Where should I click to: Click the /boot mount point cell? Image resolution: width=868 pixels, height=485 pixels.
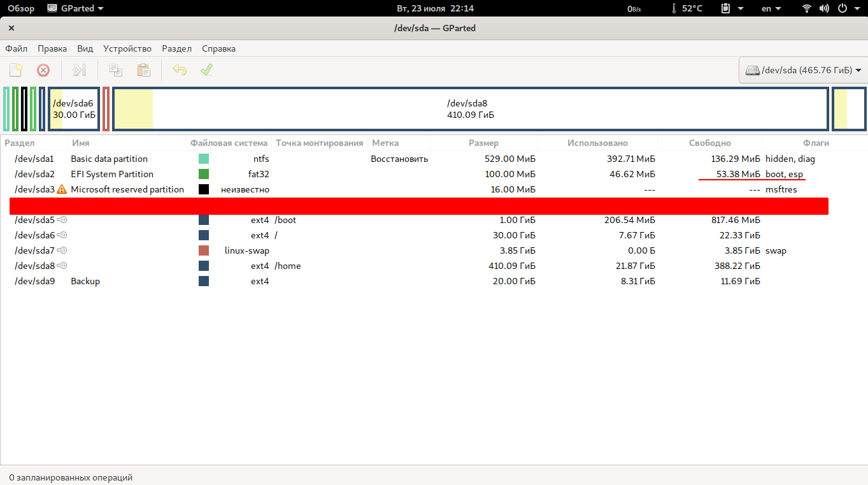click(285, 220)
